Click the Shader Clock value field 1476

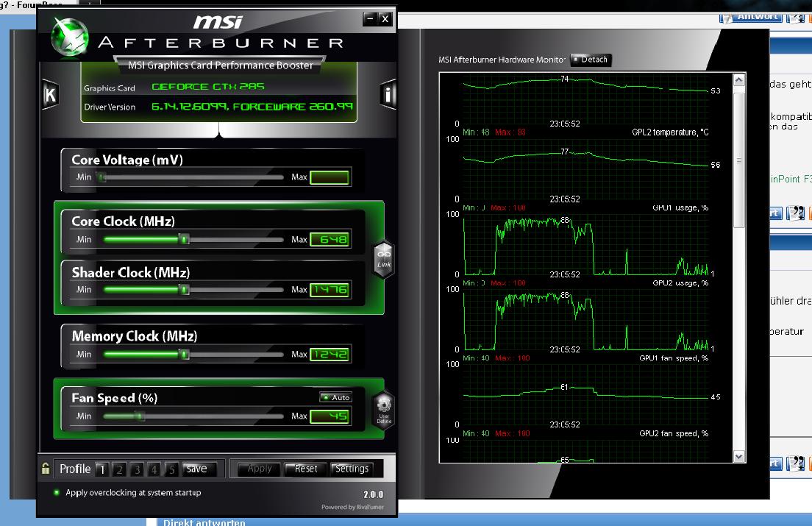[x=330, y=289]
